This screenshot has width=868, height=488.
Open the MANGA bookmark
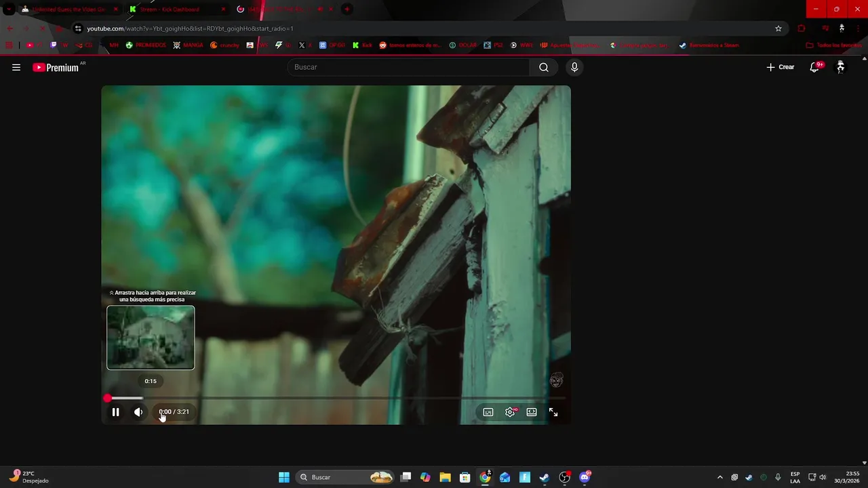(189, 45)
